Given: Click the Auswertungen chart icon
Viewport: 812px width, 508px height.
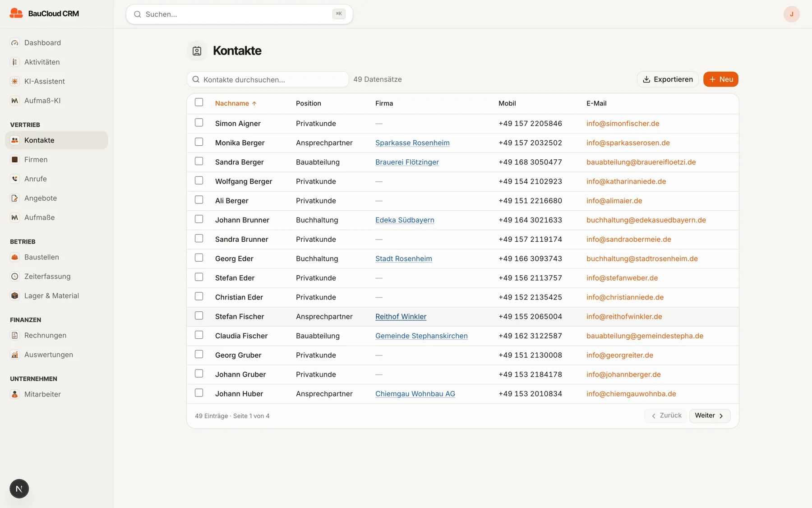Looking at the screenshot, I should (x=15, y=355).
